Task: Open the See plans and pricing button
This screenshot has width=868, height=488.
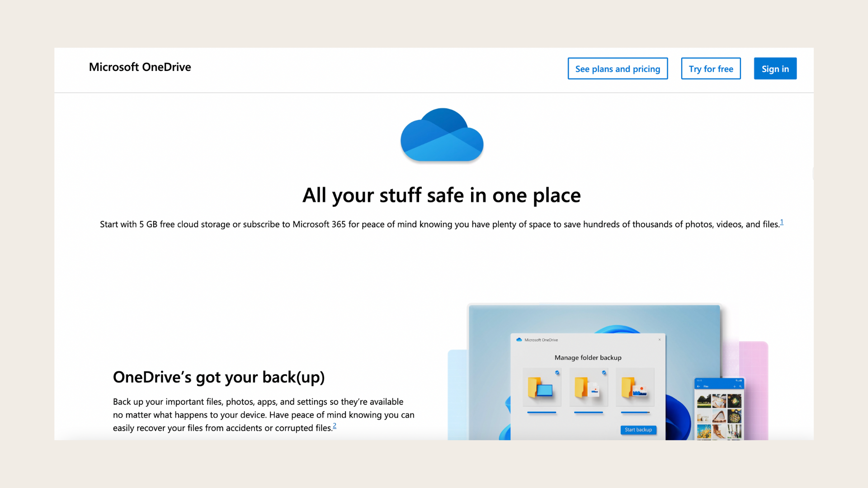Action: coord(618,69)
